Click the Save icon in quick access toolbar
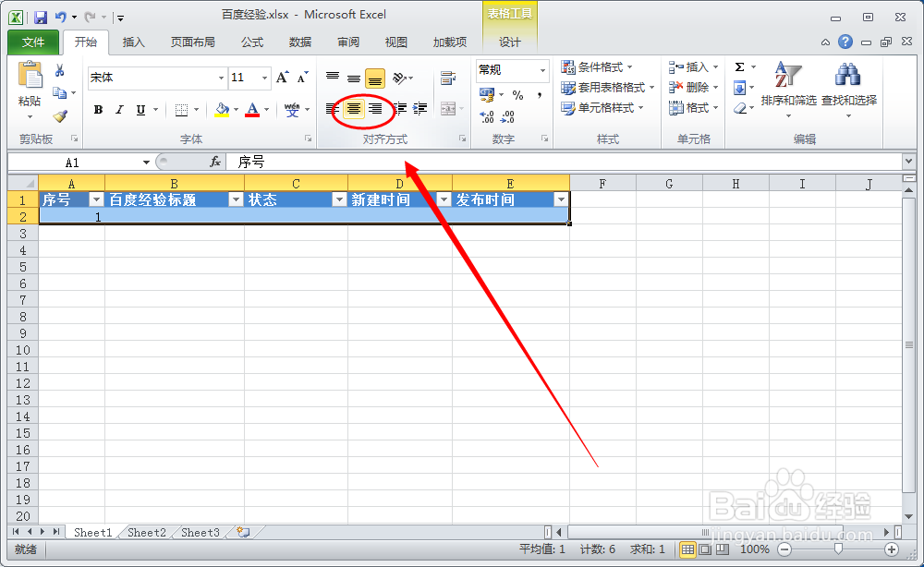This screenshot has width=924, height=567. [40, 18]
